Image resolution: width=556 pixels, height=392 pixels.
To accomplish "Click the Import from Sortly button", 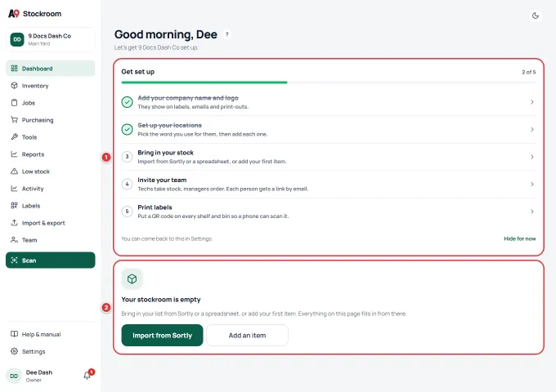I will [162, 336].
